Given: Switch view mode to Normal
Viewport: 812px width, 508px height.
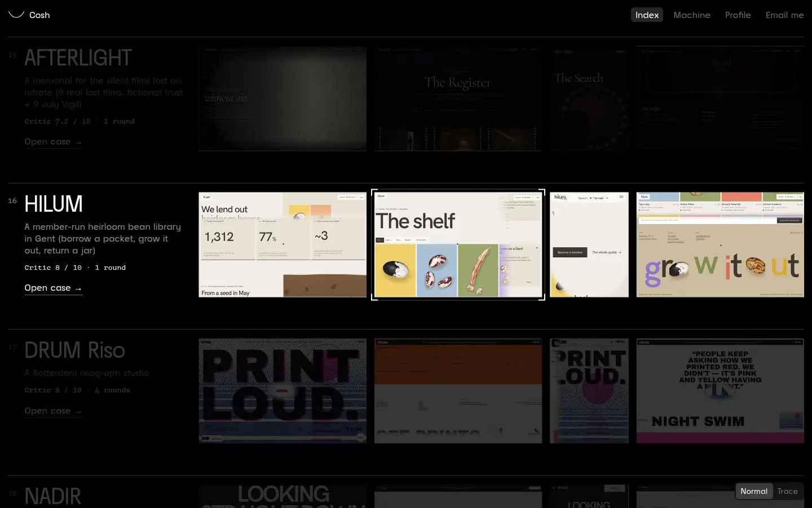Looking at the screenshot, I should tap(754, 492).
